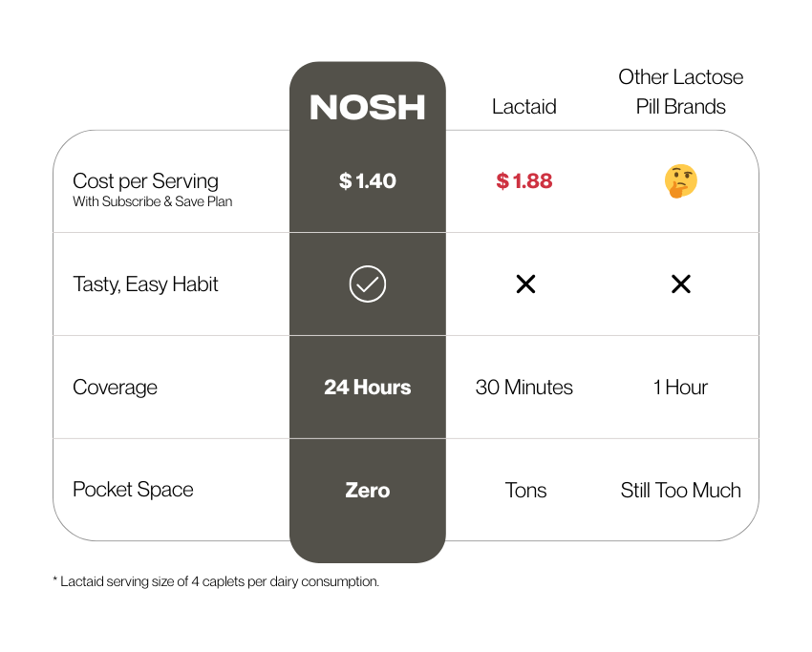Click the Cost per Serving row label
The width and height of the screenshot is (812, 652).
[145, 181]
